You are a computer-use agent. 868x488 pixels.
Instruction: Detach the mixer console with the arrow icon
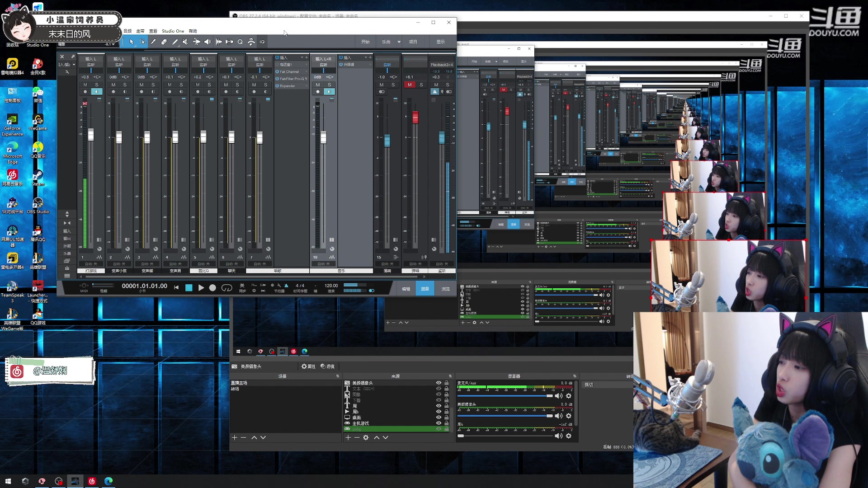(x=72, y=57)
